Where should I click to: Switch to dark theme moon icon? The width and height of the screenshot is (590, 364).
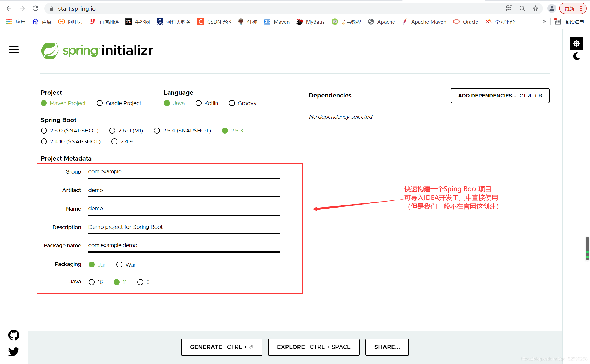576,56
